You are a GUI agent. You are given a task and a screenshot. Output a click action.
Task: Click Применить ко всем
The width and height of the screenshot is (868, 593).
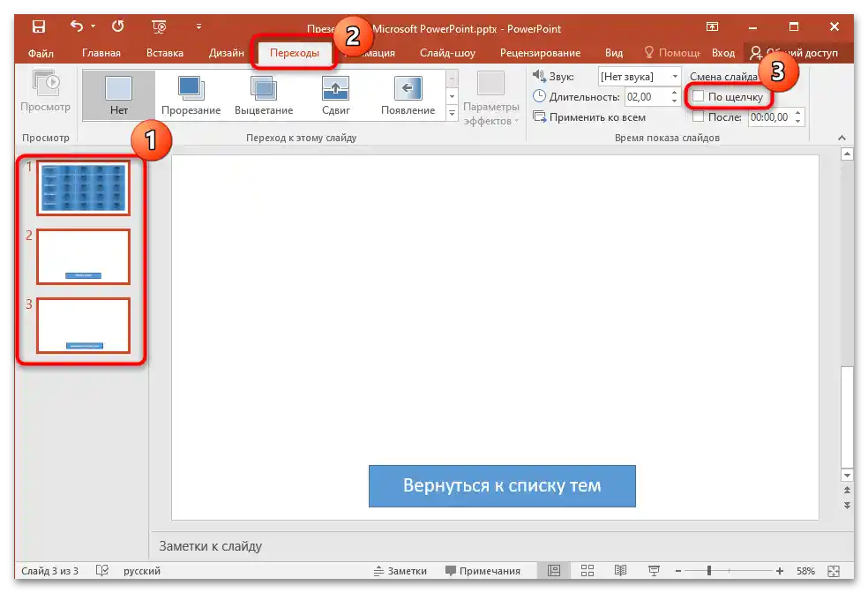coord(589,117)
